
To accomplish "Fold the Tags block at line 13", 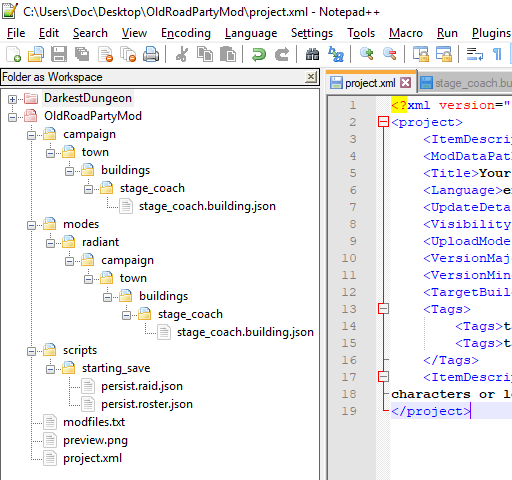I will (383, 309).
